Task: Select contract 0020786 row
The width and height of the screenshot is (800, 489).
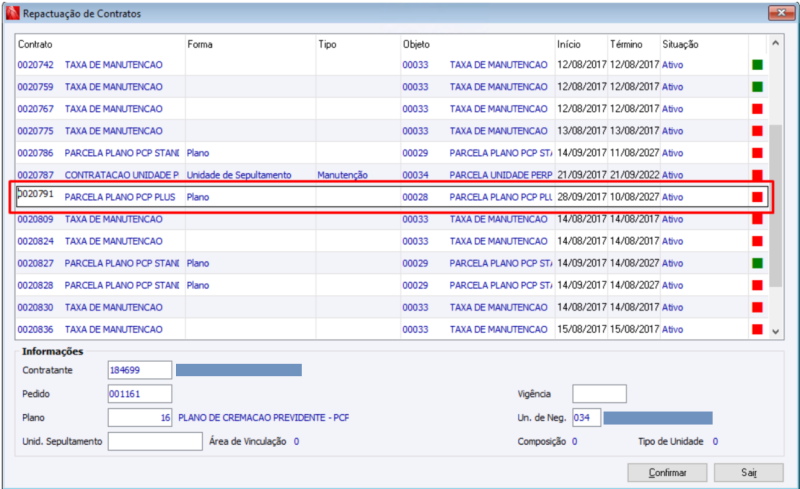Action: click(x=392, y=153)
